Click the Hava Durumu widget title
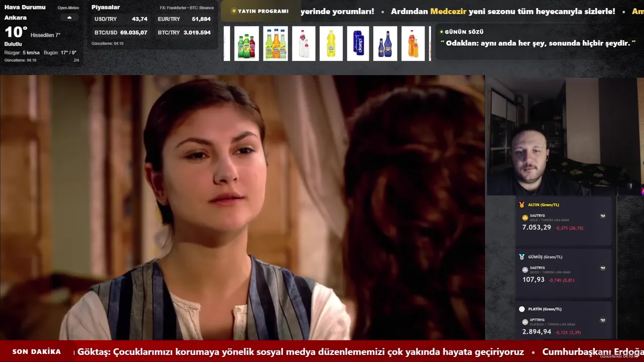 click(25, 7)
